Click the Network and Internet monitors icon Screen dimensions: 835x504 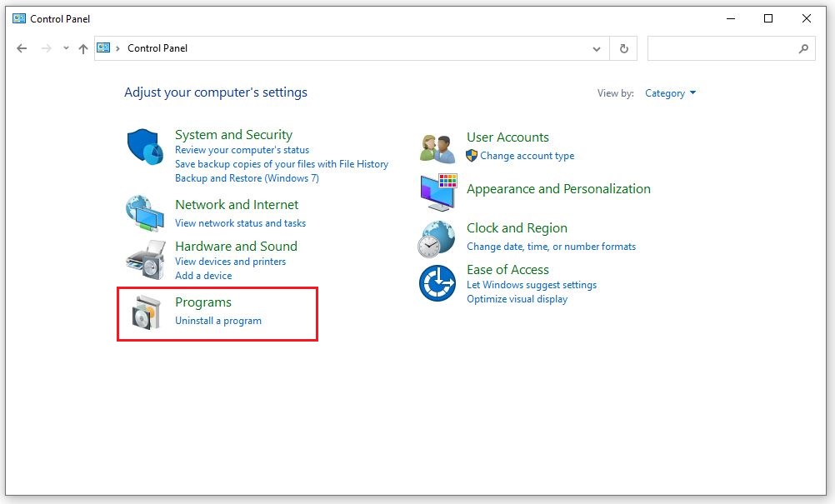point(144,212)
